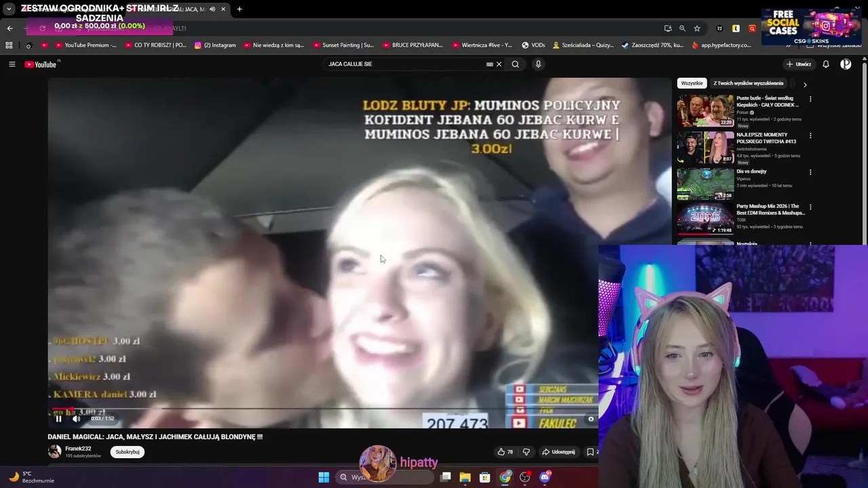Open the tab search dropdown arrow
This screenshot has width=868, height=488.
[9, 9]
